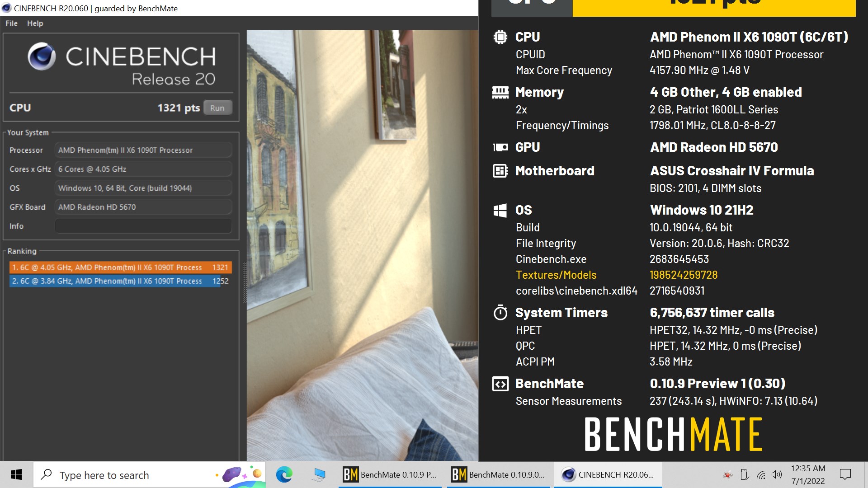Viewport: 868px width, 488px height.
Task: Click the search magnifier icon in taskbar
Action: [x=46, y=474]
